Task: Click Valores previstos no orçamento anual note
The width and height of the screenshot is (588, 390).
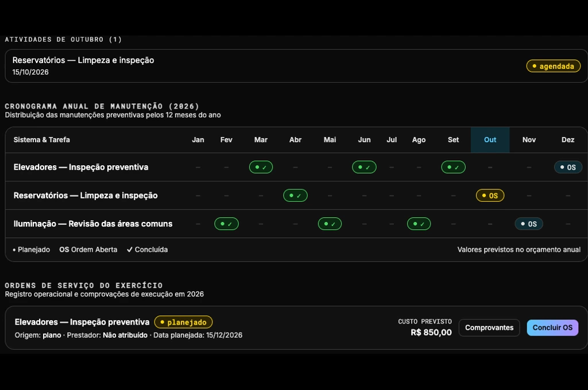Action: [519, 249]
